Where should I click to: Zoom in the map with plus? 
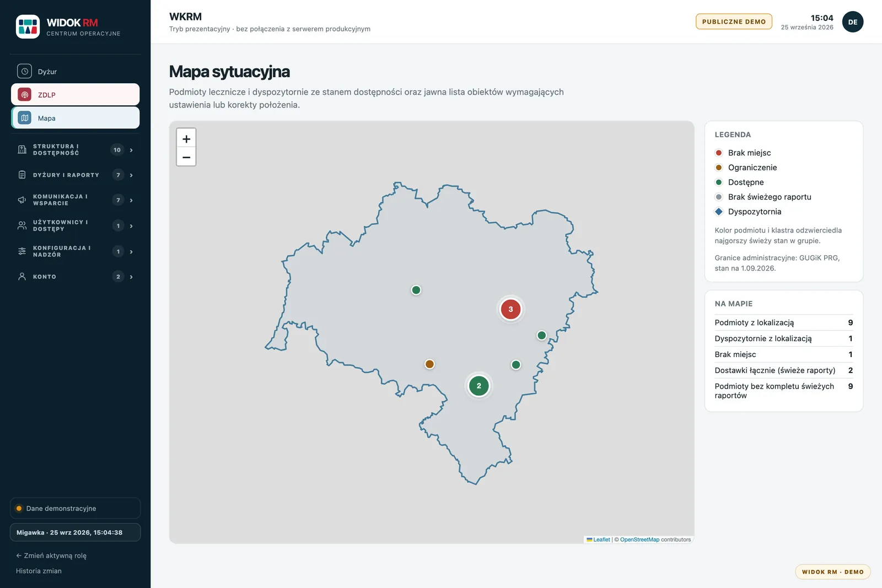(x=186, y=139)
